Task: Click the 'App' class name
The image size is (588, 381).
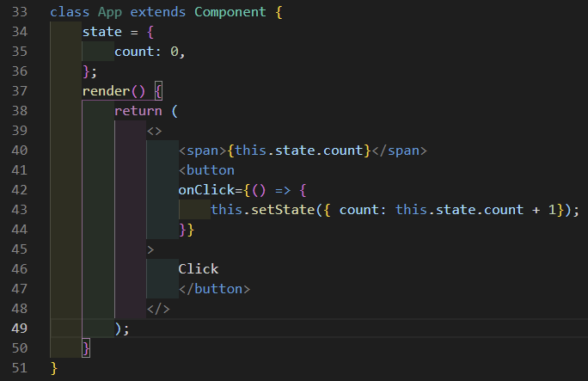Action: click(110, 12)
